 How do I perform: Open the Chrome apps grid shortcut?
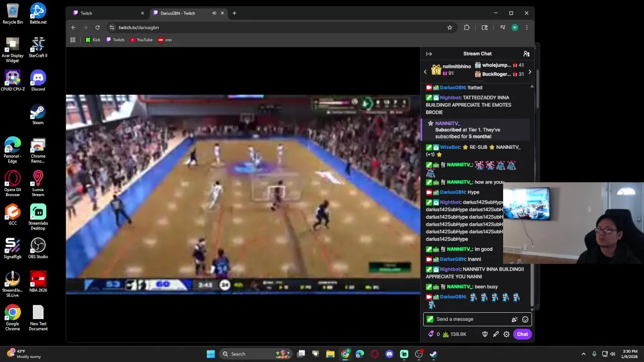click(x=73, y=40)
